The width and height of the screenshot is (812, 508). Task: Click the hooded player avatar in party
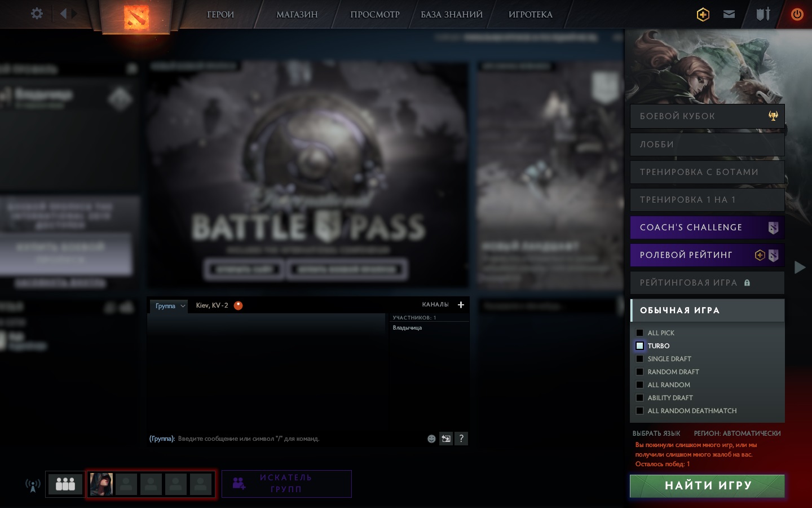tap(101, 484)
